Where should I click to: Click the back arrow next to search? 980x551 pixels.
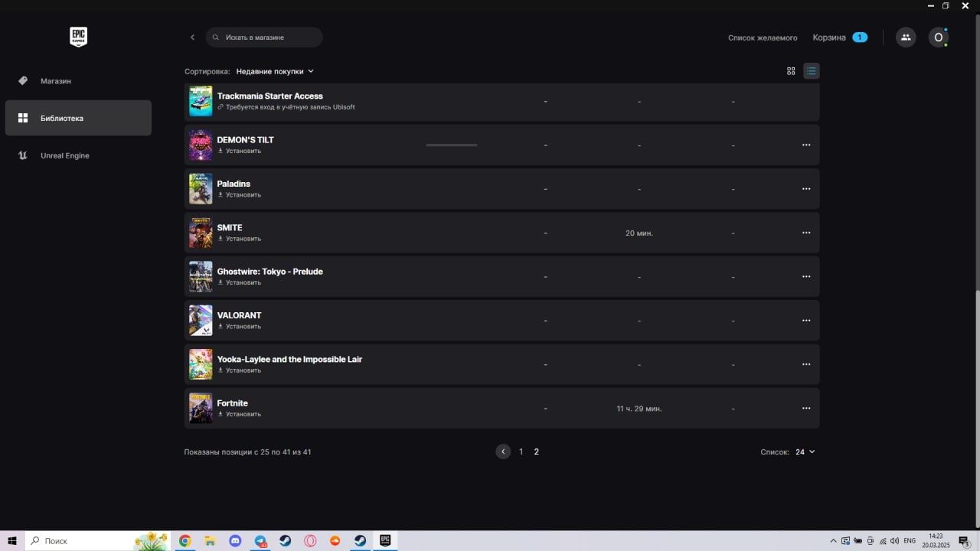point(192,37)
